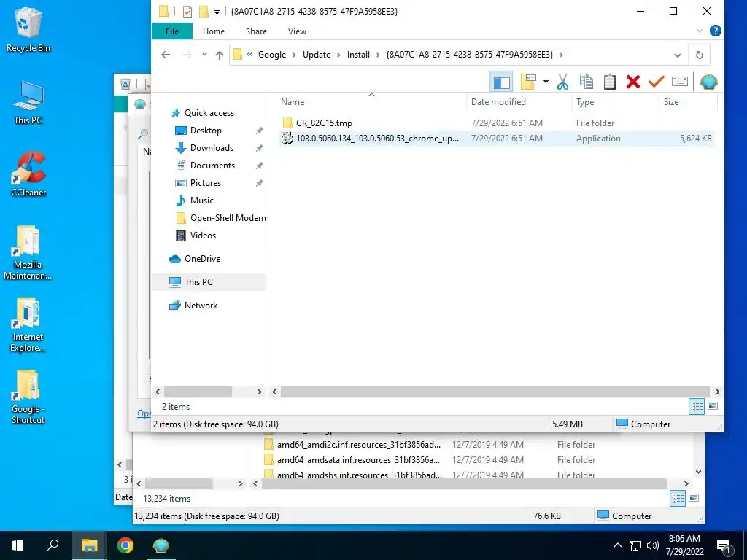The image size is (747, 560).
Task: Open the Open-Shell Modern folder in navigation pane
Action: click(x=228, y=218)
